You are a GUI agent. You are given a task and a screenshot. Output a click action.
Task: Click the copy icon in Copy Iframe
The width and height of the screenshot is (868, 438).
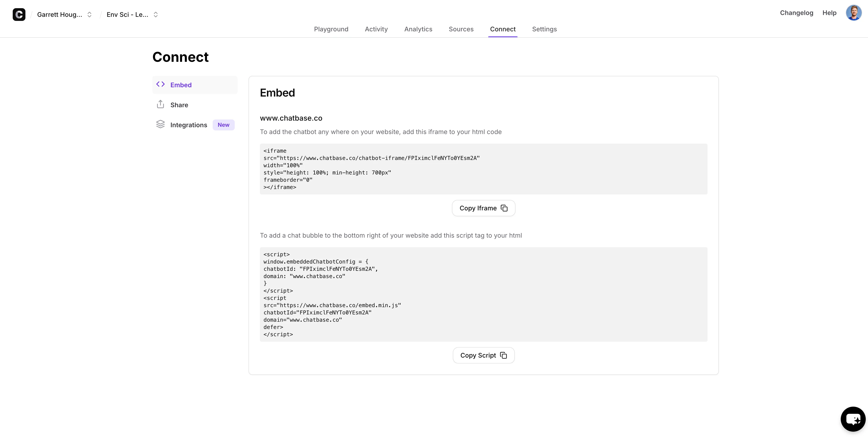504,208
